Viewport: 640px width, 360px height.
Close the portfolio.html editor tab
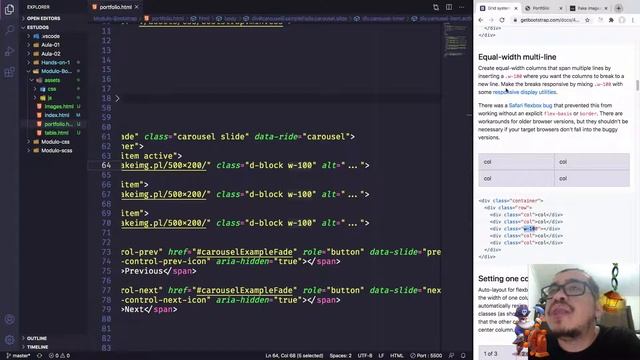(x=137, y=7)
